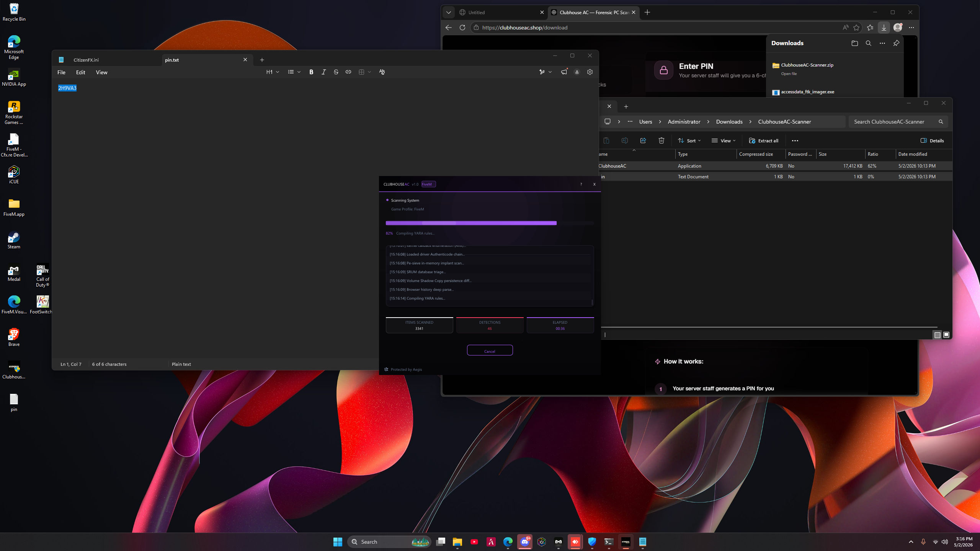Image resolution: width=980 pixels, height=551 pixels.
Task: Open the Windows Start menu
Action: point(338,542)
